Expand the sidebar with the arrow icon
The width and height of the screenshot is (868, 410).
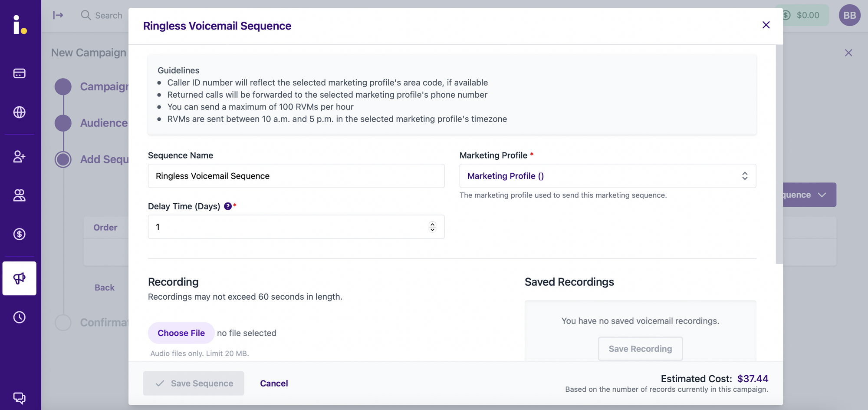click(58, 15)
